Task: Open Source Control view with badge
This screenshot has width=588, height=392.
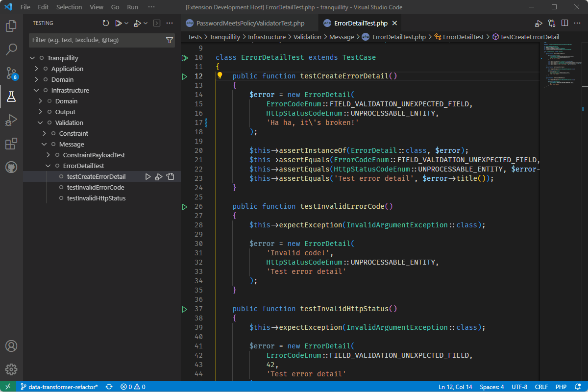Action: (x=11, y=73)
